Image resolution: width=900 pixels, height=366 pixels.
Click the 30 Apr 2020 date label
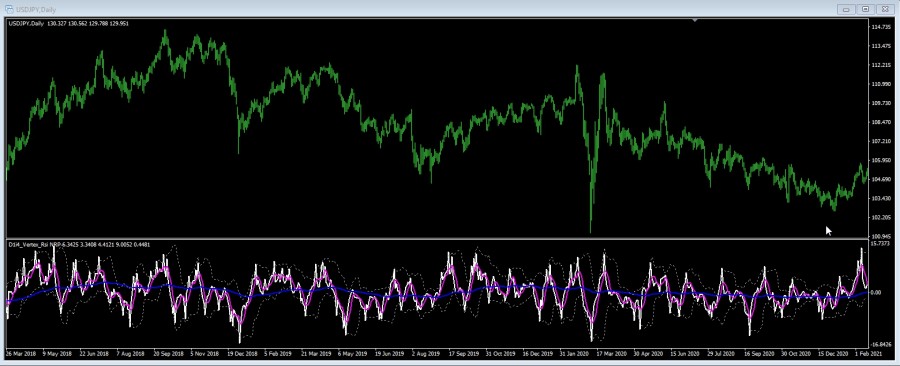[648, 354]
